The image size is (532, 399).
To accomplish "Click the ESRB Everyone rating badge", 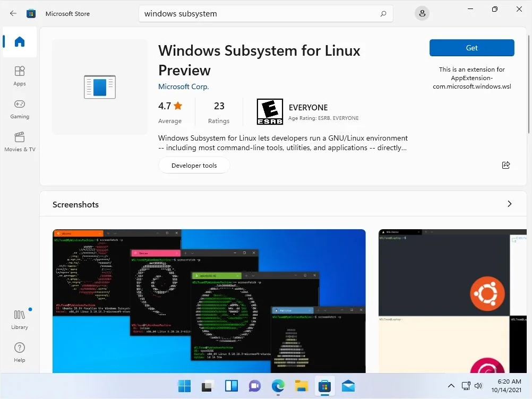I will coord(270,111).
